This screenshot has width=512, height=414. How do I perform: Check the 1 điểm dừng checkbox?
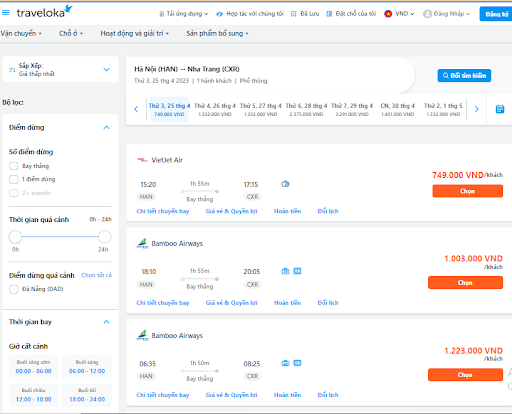(x=14, y=179)
